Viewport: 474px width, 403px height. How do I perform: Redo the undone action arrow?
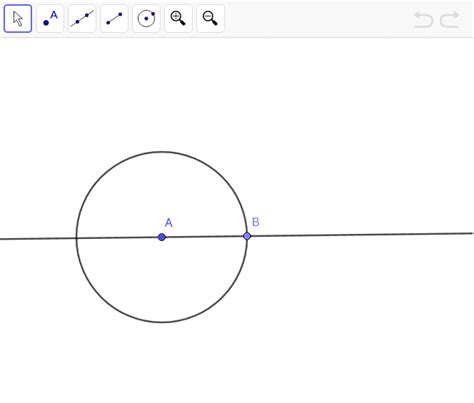click(x=450, y=19)
